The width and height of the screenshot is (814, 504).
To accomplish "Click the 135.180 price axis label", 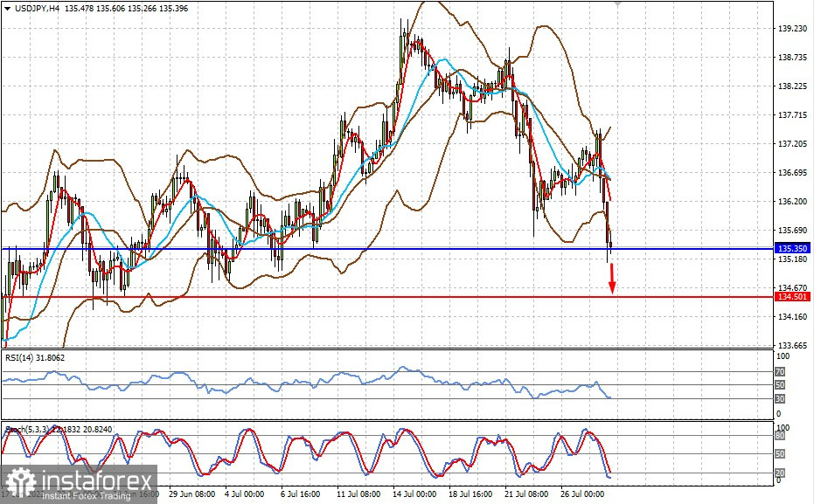I will pos(792,259).
